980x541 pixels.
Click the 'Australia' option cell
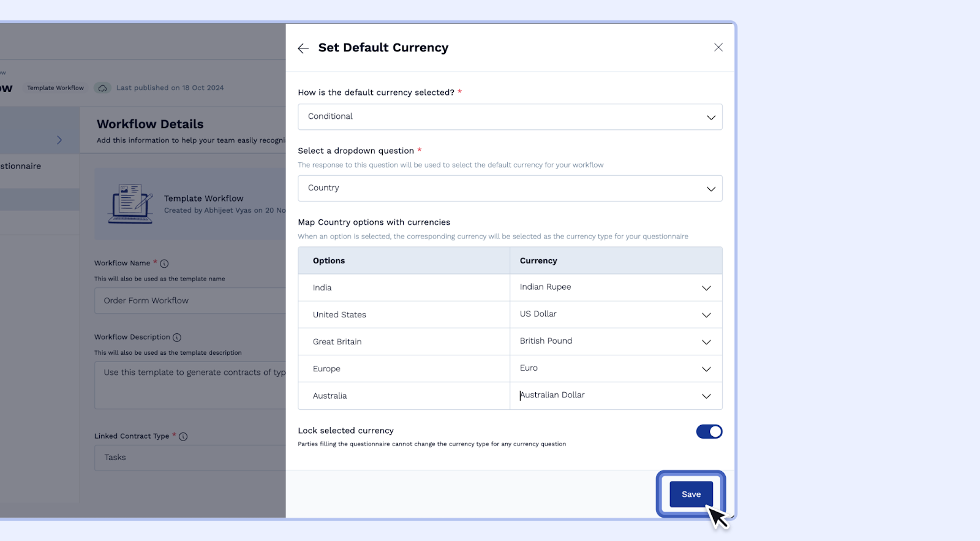pos(404,396)
